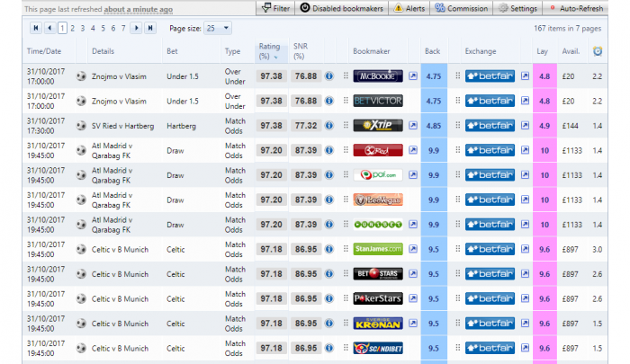
Task: Click drag handle beside Betfair in McBookie row
Action: pyautogui.click(x=457, y=75)
